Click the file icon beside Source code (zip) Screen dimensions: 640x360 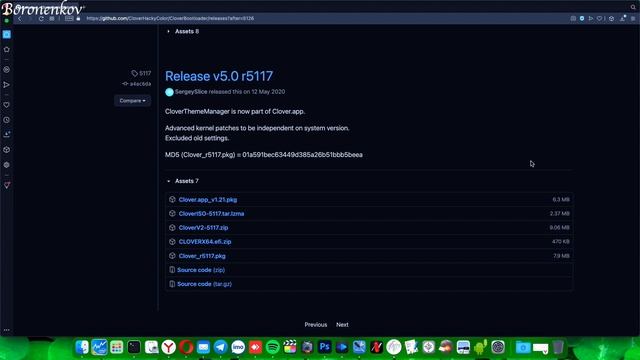pos(172,270)
